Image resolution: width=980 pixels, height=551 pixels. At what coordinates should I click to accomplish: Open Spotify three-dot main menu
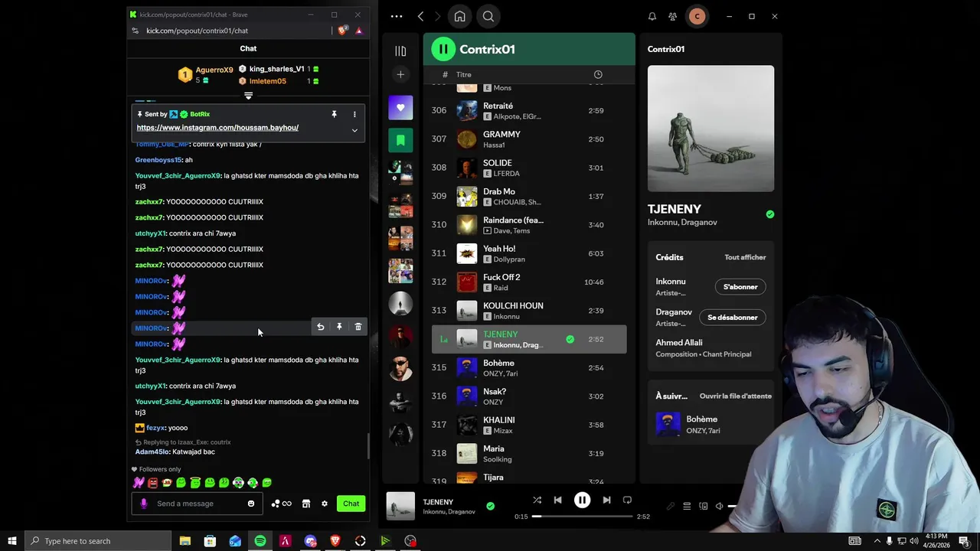(397, 16)
